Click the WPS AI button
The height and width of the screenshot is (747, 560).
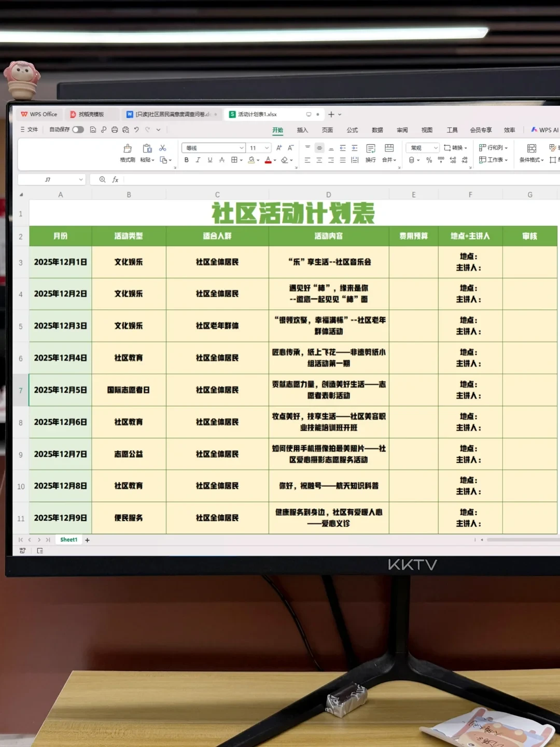click(543, 130)
